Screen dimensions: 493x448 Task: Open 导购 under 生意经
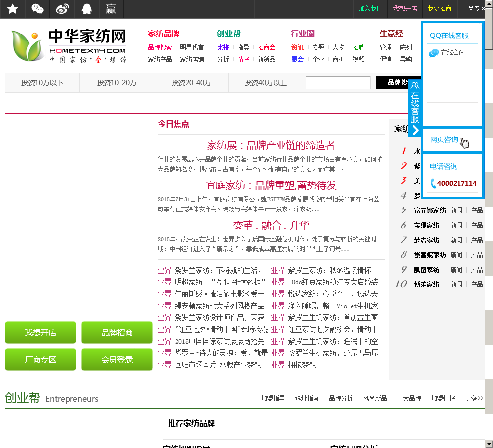pos(406,60)
